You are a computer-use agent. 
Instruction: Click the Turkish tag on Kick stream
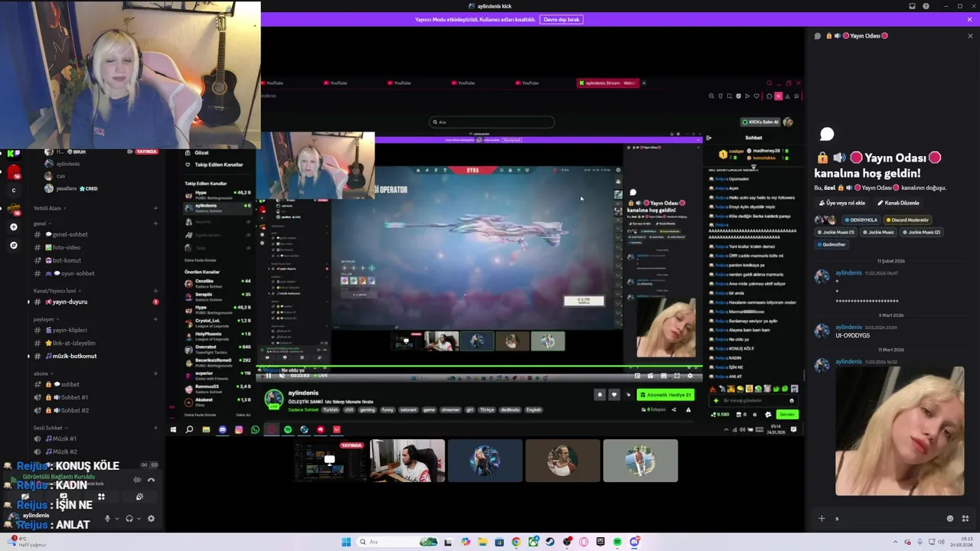click(331, 409)
